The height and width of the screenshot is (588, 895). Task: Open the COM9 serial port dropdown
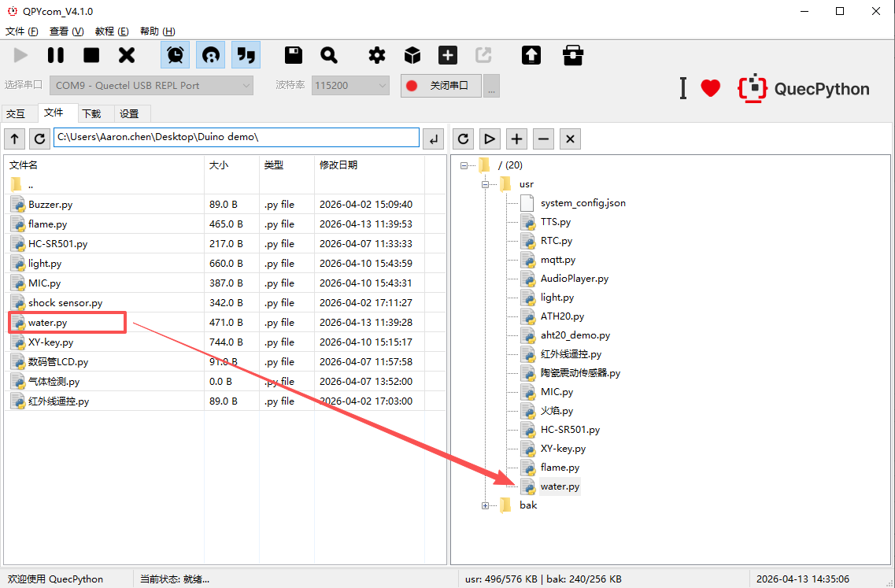click(x=153, y=85)
